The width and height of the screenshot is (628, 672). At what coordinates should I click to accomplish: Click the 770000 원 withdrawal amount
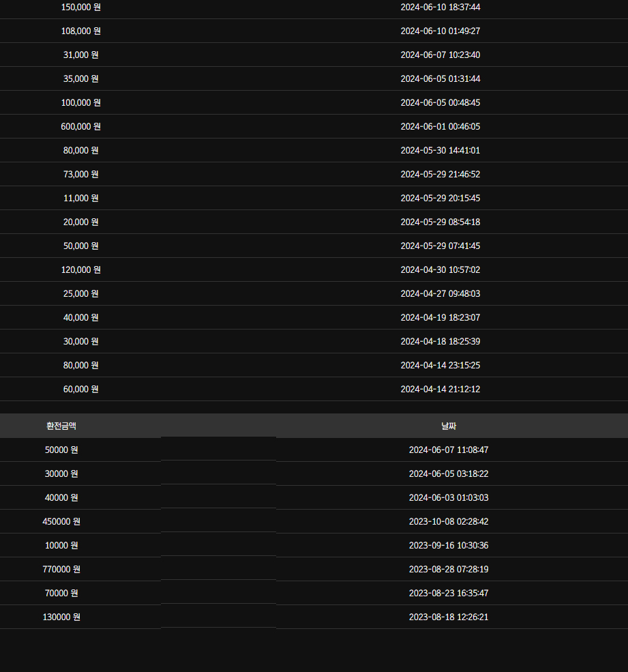pyautogui.click(x=61, y=569)
